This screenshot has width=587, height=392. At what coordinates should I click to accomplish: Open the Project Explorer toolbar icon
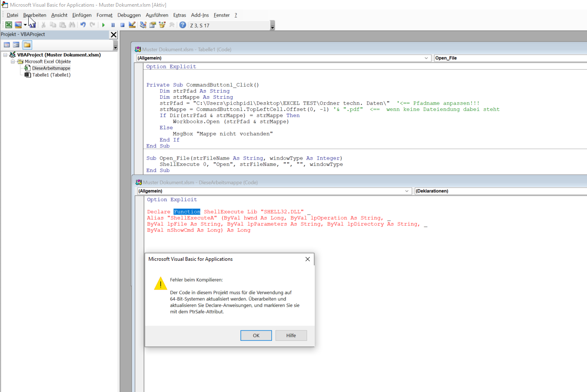[x=143, y=25]
